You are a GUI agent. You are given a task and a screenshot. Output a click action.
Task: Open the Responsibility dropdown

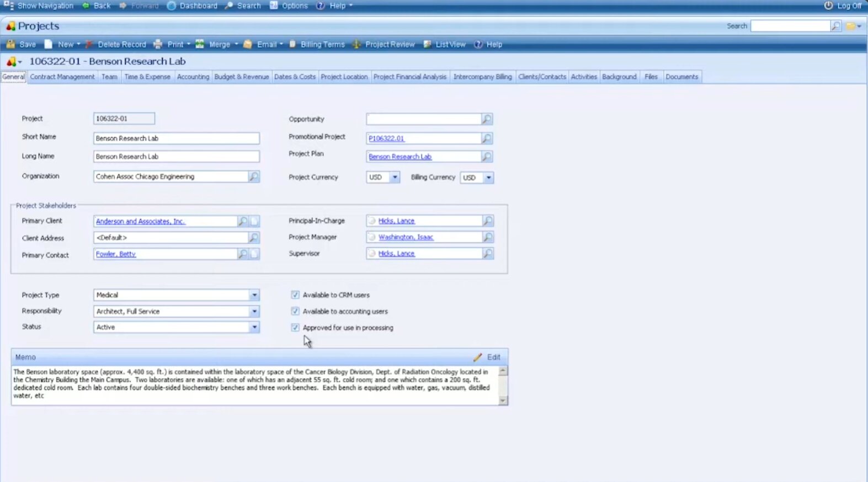click(x=254, y=312)
